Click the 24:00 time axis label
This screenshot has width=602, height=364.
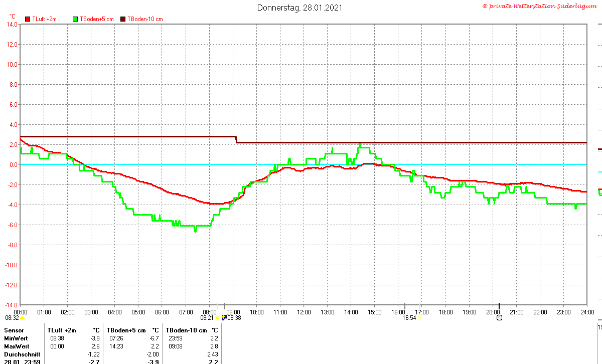[587, 312]
